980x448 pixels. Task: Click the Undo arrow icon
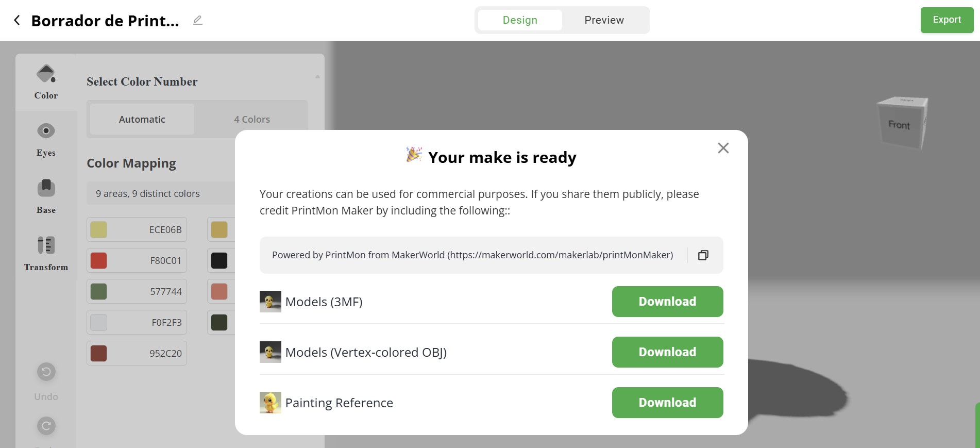coord(46,372)
